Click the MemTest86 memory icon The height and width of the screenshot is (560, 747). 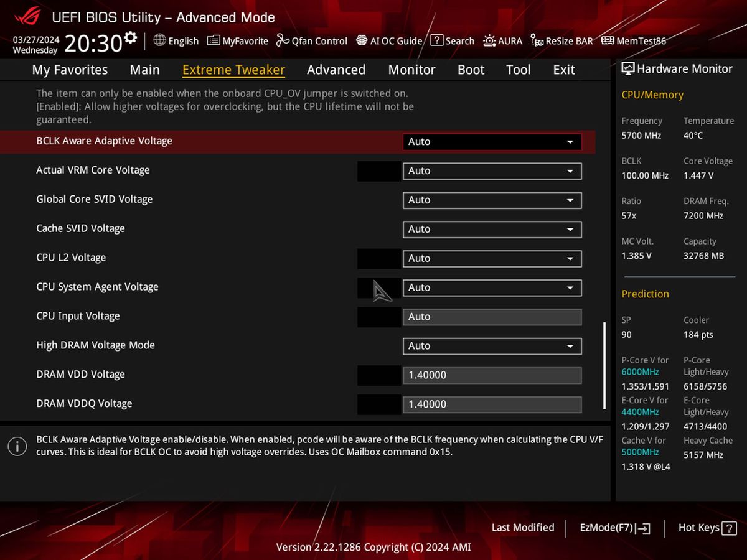point(608,40)
